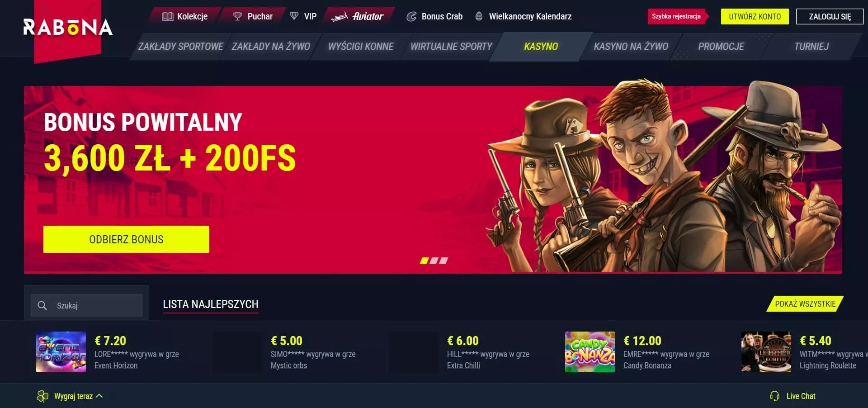Select the VIP diamond icon
This screenshot has width=868, height=408.
pyautogui.click(x=294, y=16)
